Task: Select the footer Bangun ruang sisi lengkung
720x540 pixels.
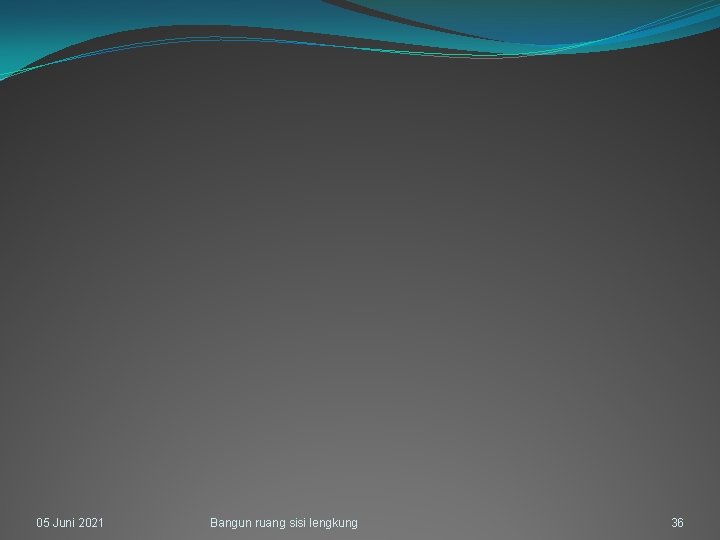Action: coord(284,523)
